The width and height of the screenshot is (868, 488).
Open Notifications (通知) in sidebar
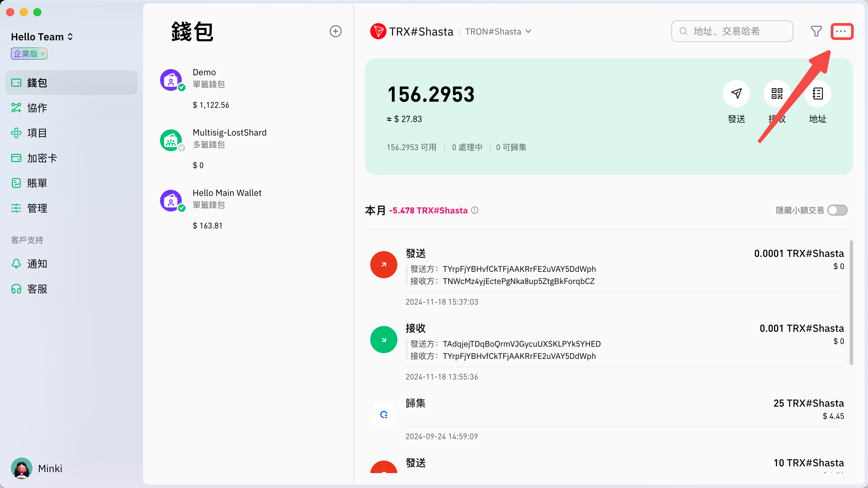(x=37, y=264)
